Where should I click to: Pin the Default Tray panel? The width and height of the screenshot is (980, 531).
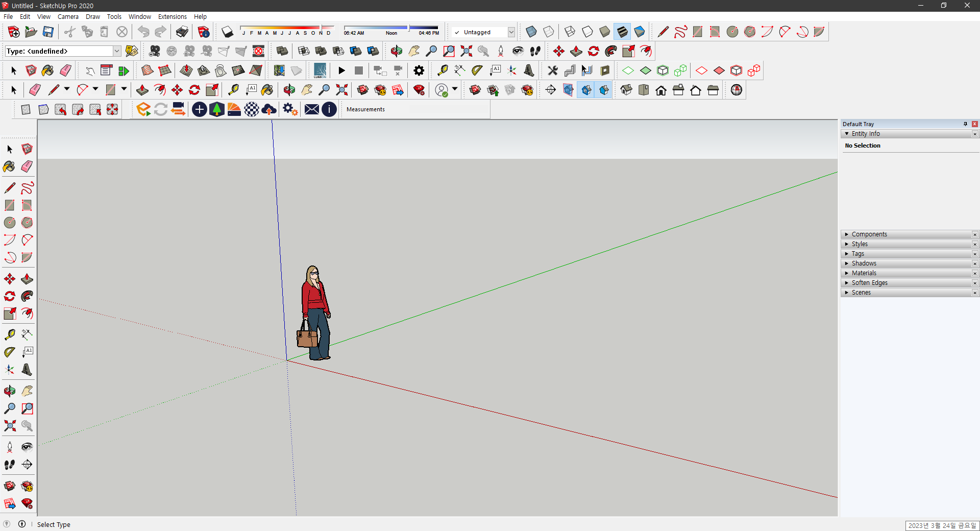pyautogui.click(x=965, y=124)
